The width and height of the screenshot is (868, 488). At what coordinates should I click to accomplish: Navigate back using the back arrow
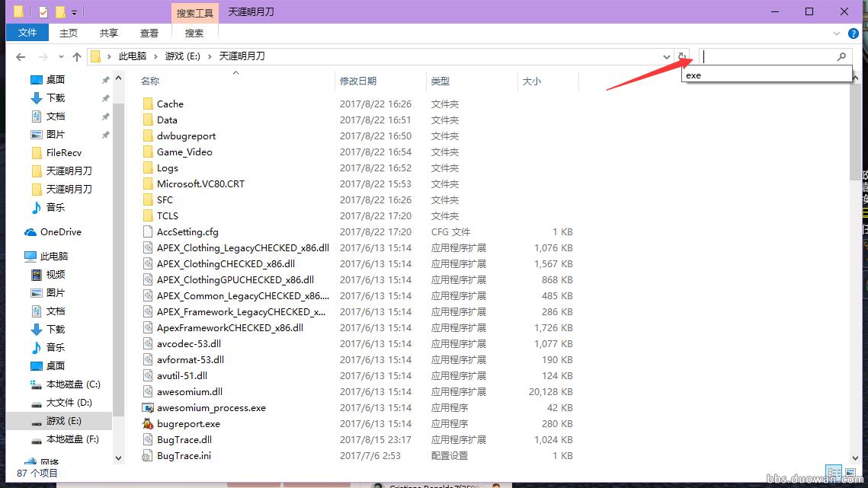21,56
